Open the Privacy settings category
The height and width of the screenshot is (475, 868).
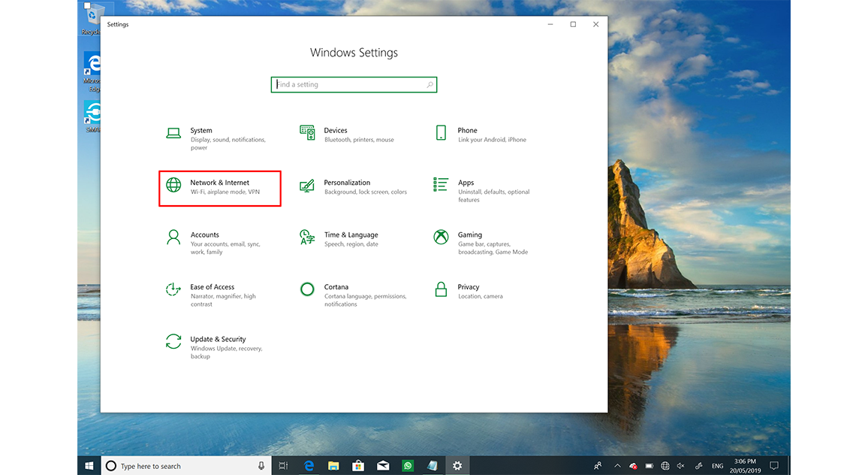469,291
